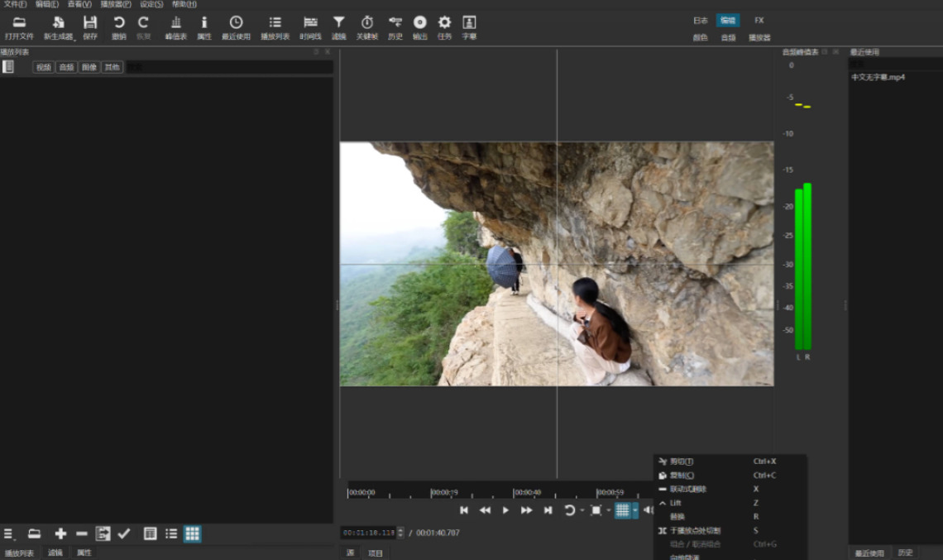Expand the zoom-fit dropdown arrow in player

tap(608, 510)
